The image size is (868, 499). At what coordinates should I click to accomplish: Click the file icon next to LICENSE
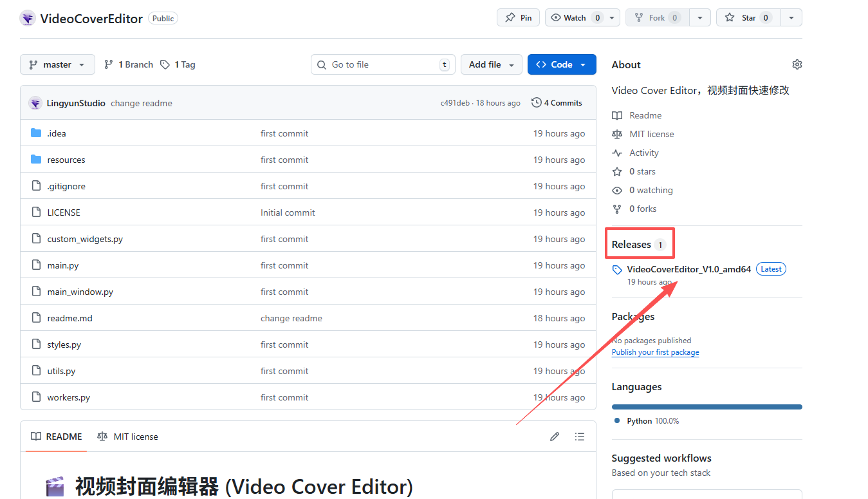pos(36,212)
